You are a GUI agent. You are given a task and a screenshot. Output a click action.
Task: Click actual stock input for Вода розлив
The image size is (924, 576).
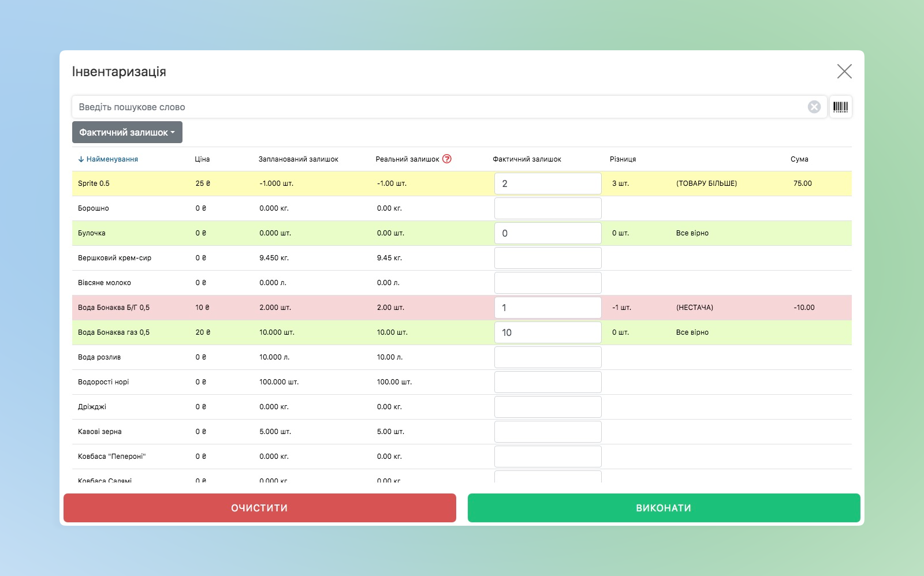(547, 357)
